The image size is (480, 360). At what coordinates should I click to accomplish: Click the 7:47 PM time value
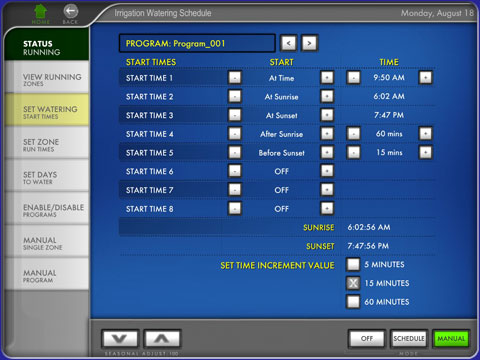pos(389,115)
